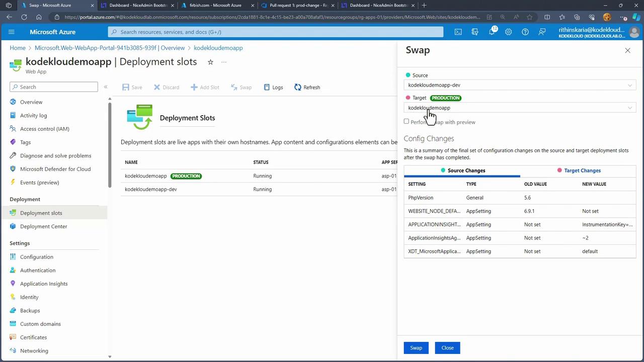Screen dimensions: 644x362
Task: Open the Source slot dropdown
Action: pyautogui.click(x=520, y=85)
